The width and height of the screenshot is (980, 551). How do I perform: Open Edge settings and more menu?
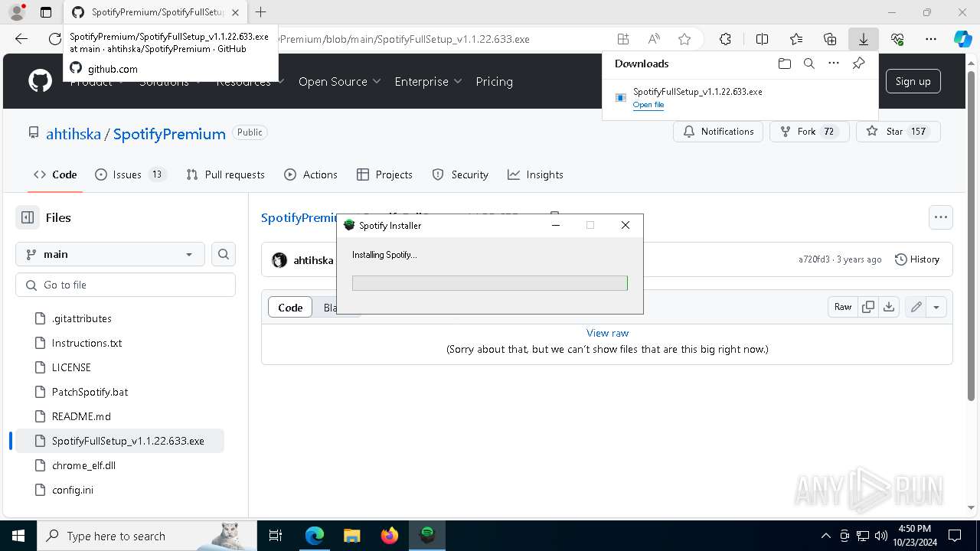click(x=931, y=39)
